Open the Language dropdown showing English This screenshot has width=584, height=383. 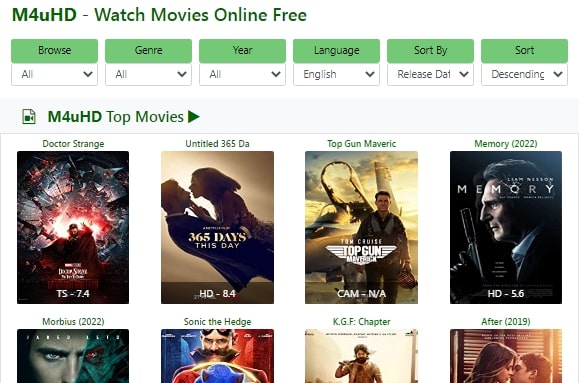coord(336,75)
